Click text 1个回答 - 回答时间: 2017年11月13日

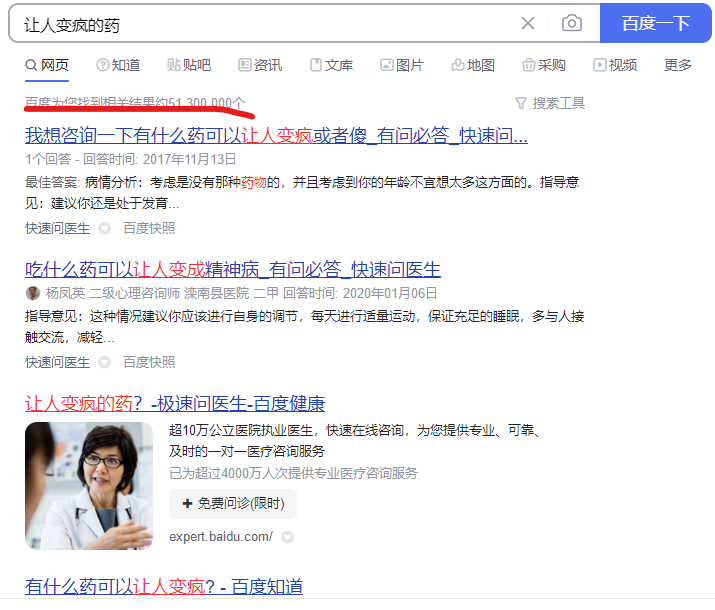(x=130, y=159)
